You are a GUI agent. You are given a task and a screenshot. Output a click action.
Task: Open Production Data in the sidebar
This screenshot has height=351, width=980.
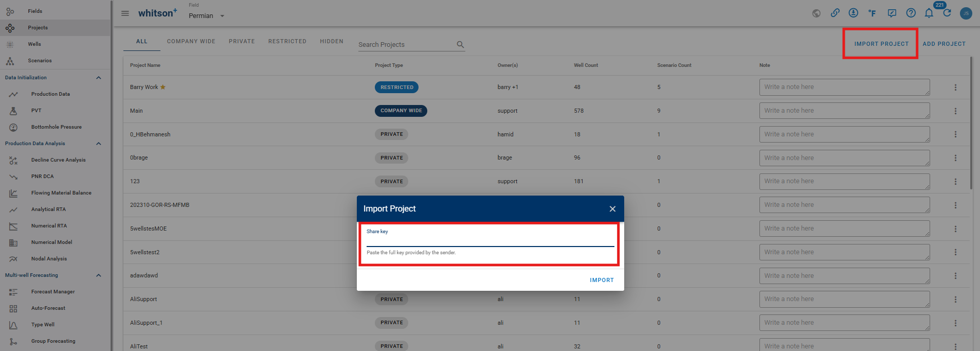(55, 94)
